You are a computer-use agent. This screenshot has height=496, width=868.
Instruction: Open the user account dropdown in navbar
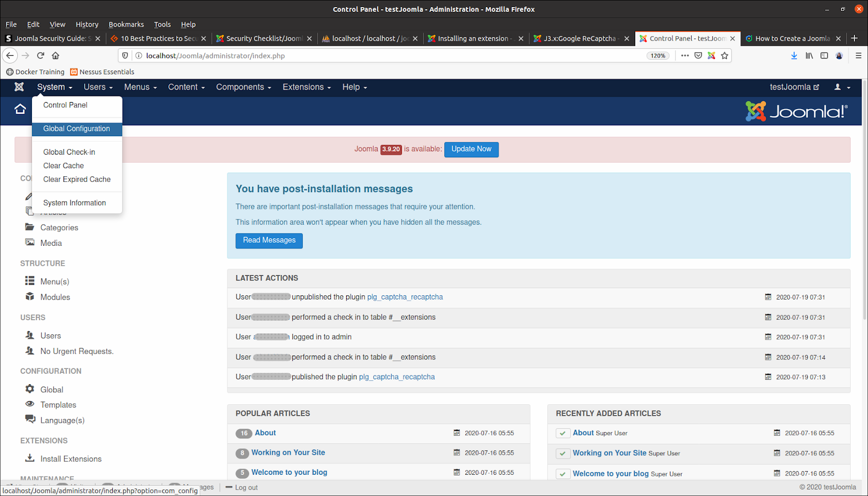(x=843, y=87)
